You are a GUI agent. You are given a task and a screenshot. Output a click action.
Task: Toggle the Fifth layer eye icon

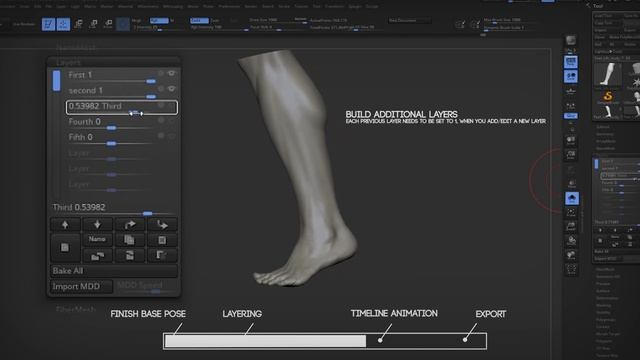[x=171, y=136]
